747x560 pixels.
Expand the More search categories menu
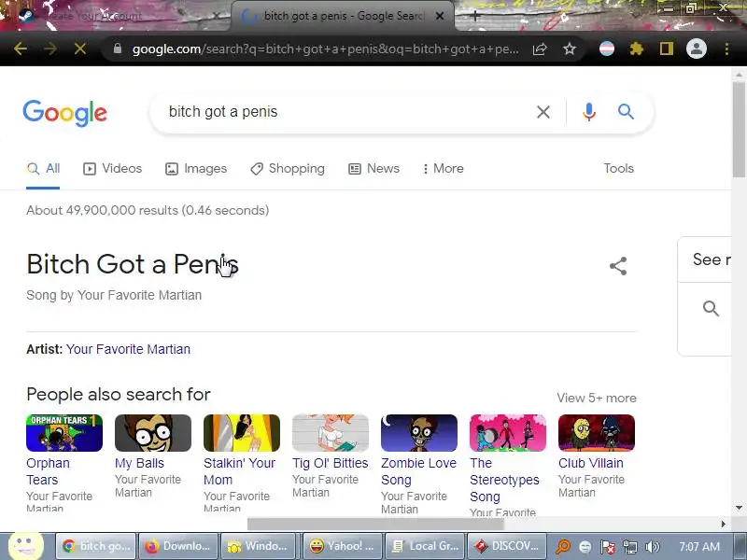click(x=443, y=169)
